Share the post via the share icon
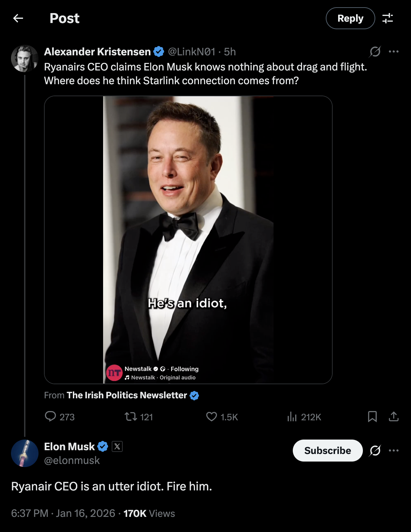 pos(393,417)
